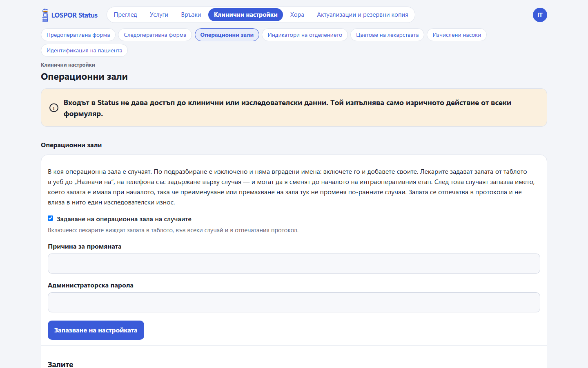
Task: Go to the Услуги tab
Action: click(x=159, y=15)
